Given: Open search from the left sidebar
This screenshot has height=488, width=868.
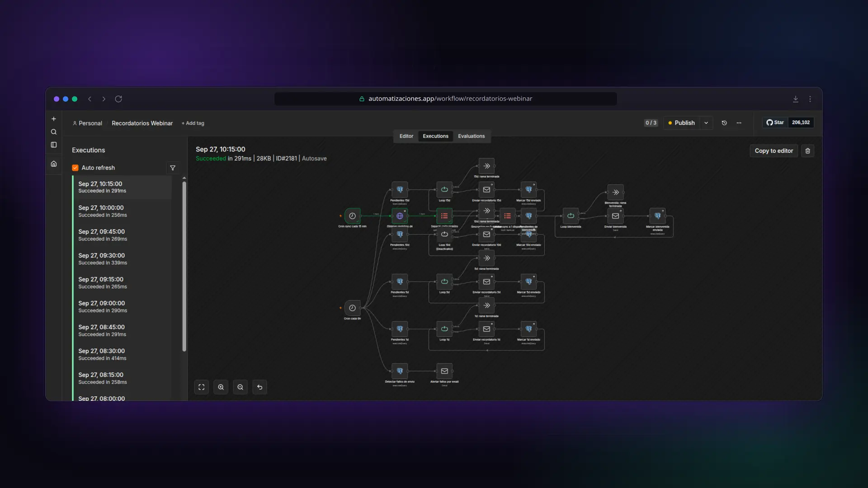Looking at the screenshot, I should pyautogui.click(x=54, y=132).
